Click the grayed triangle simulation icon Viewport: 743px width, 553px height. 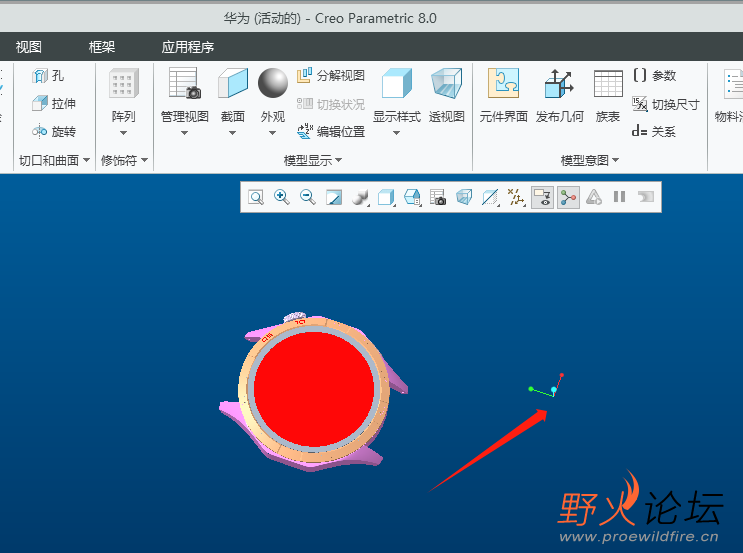(x=594, y=197)
